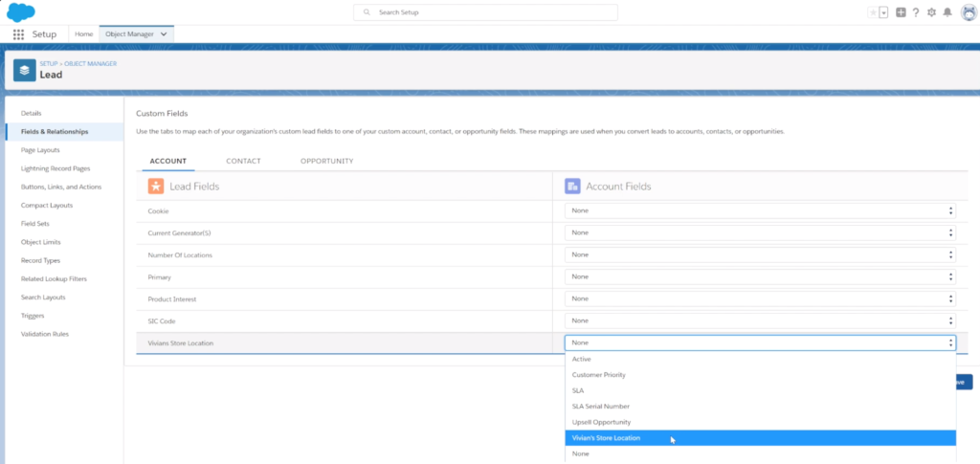Expand the favorites list dropdown arrow

[883, 12]
